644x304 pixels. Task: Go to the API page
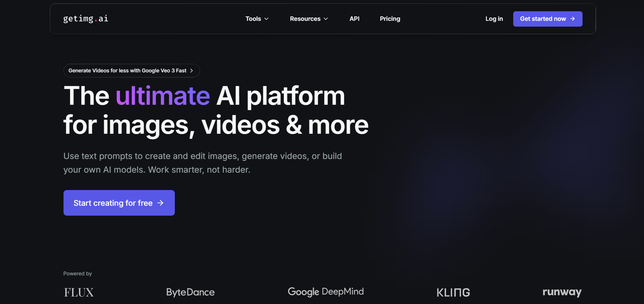[x=354, y=19]
